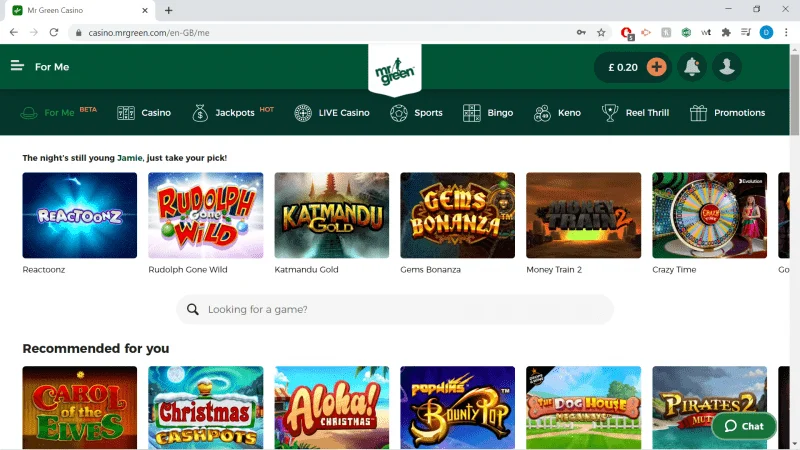
Task: Click the £ 0.20 balance
Action: (623, 67)
